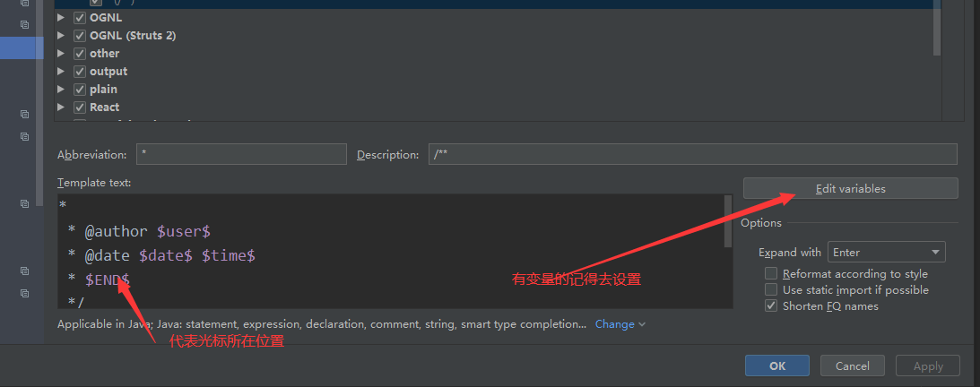The height and width of the screenshot is (387, 980).
Task: Uncheck Shorten FQ names option
Action: 771,306
